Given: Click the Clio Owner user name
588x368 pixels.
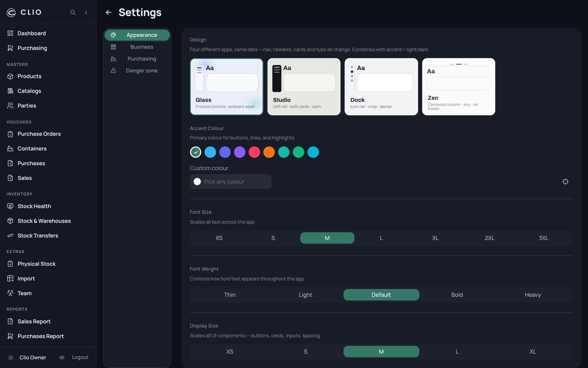Looking at the screenshot, I should (x=33, y=358).
